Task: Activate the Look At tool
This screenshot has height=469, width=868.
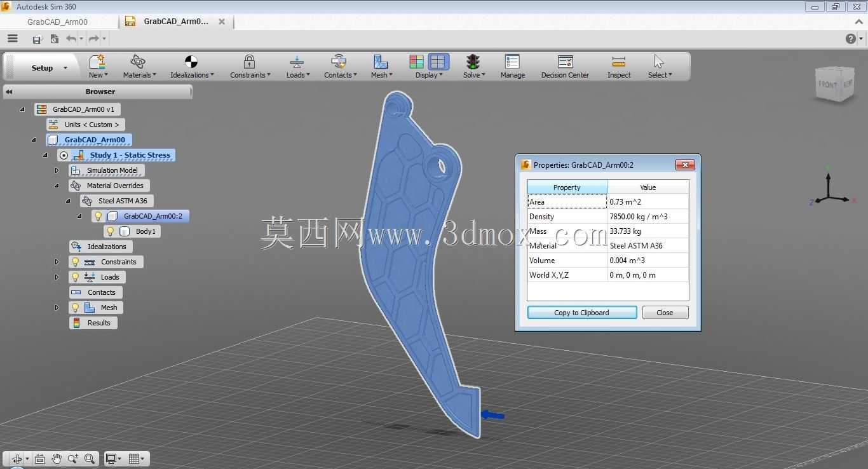Action: (40, 459)
